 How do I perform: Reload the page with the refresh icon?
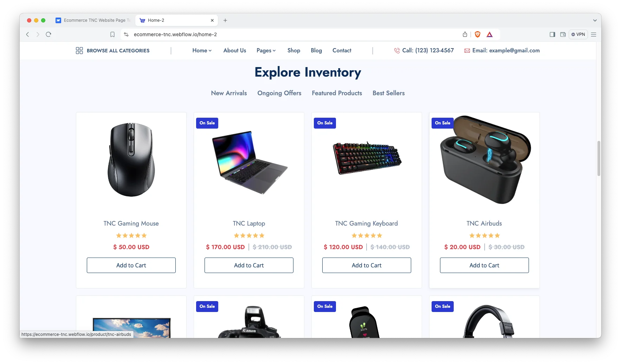click(x=48, y=34)
